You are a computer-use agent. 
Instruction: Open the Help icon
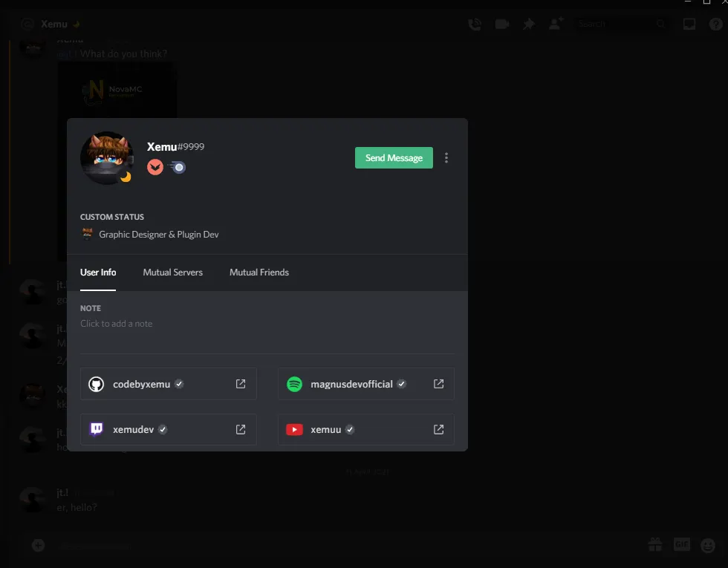pos(716,24)
